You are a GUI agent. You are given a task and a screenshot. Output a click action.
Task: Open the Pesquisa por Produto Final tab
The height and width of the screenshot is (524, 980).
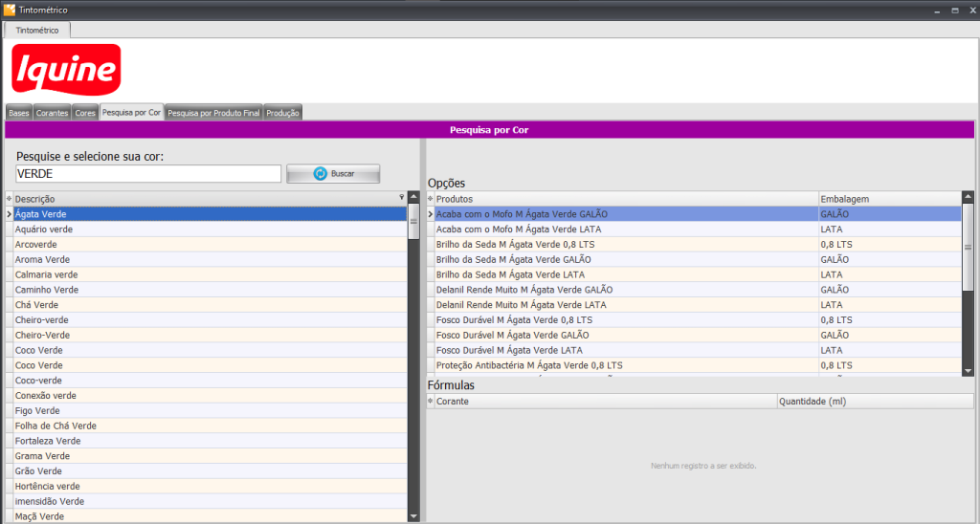coord(213,113)
